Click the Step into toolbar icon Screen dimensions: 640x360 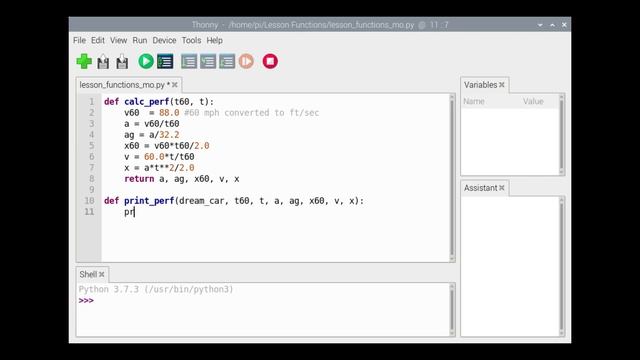(208, 62)
